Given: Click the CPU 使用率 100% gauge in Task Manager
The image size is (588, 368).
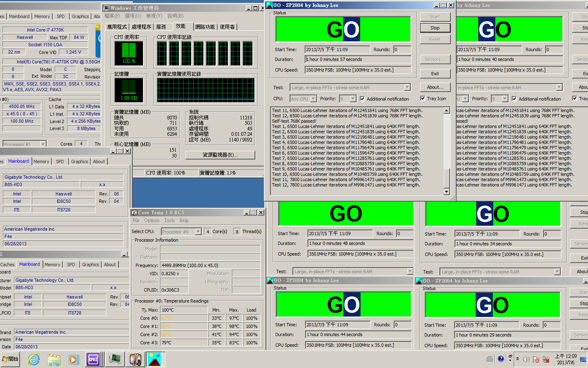Looking at the screenshot, I should (x=129, y=53).
